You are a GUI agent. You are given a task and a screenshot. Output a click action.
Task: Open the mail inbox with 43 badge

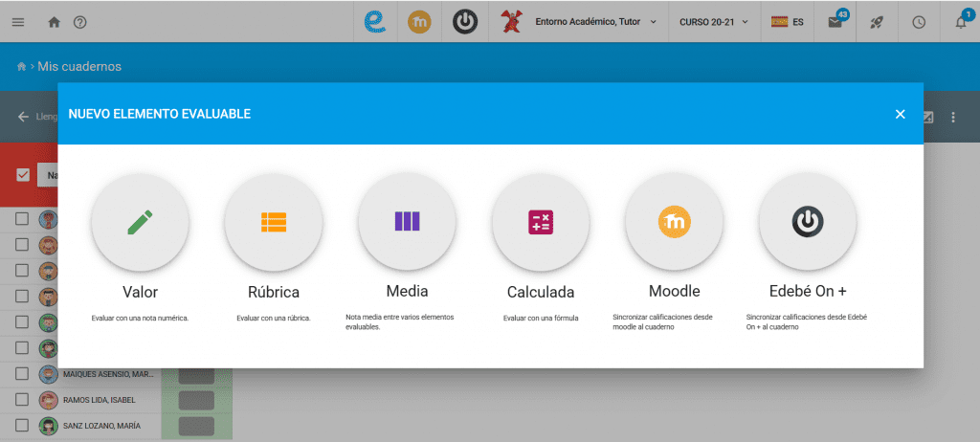click(835, 22)
